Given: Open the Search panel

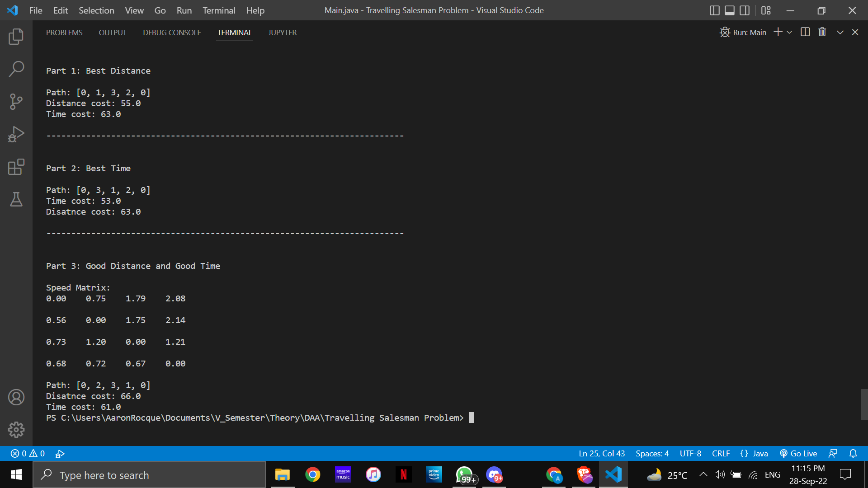Looking at the screenshot, I should (16, 69).
